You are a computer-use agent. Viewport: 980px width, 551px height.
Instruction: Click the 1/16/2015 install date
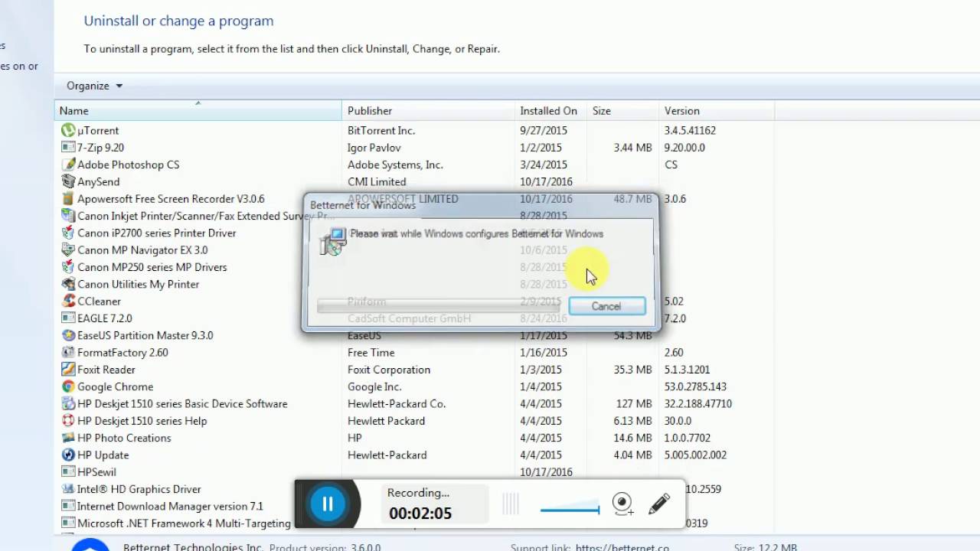tap(544, 353)
